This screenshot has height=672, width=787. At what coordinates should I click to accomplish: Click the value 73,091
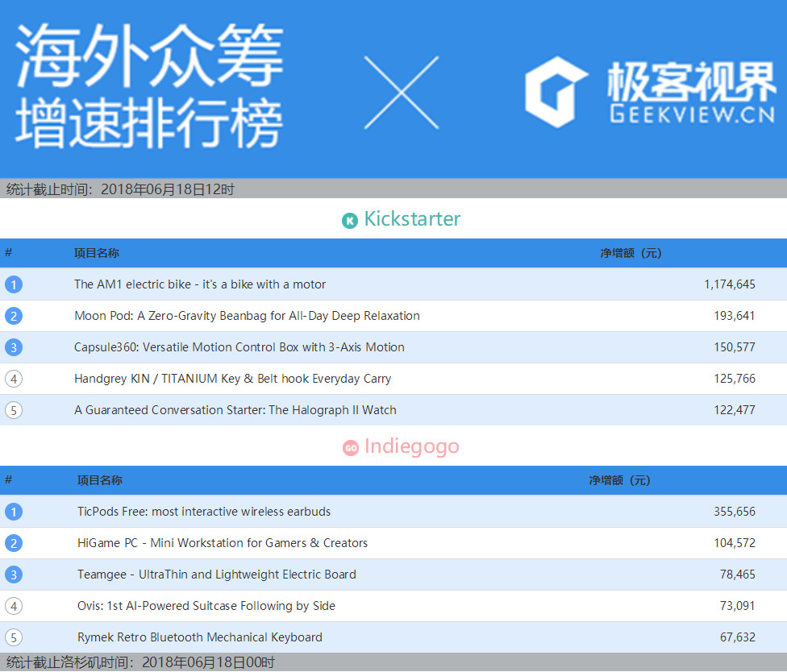pyautogui.click(x=737, y=606)
